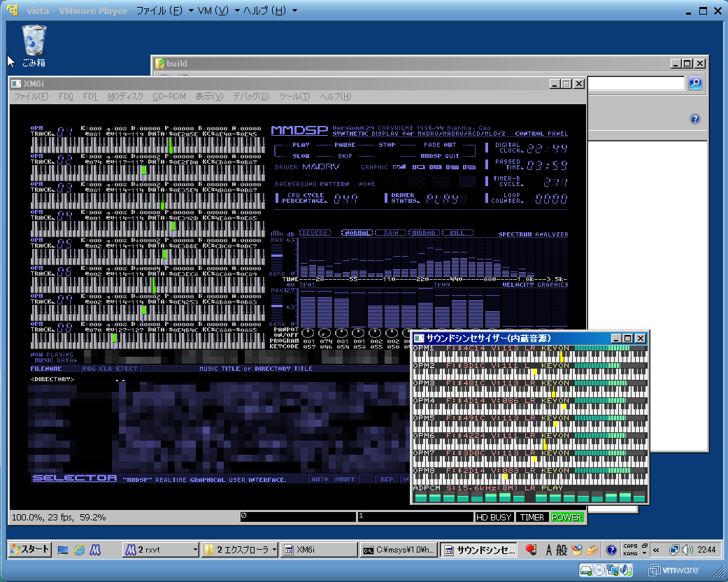Toggle AUTO play in the selector bar
This screenshot has height=582, width=728.
pos(320,479)
